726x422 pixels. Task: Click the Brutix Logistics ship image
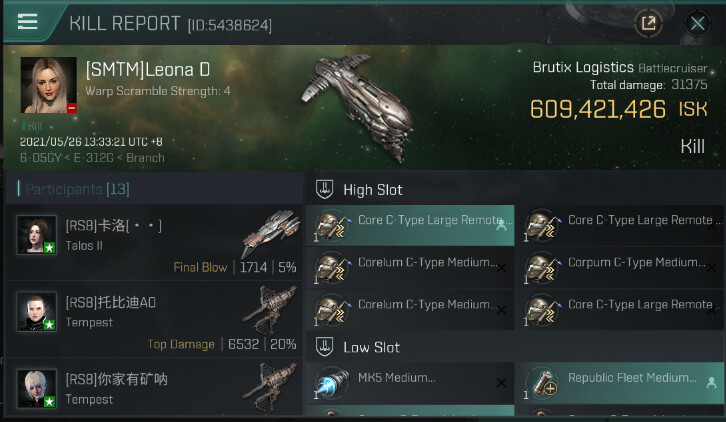coord(359,107)
